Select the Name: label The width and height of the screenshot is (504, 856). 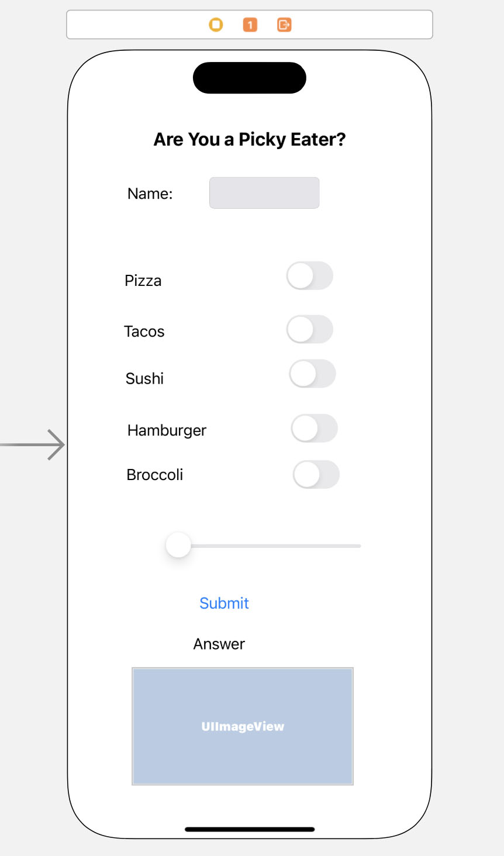[150, 194]
